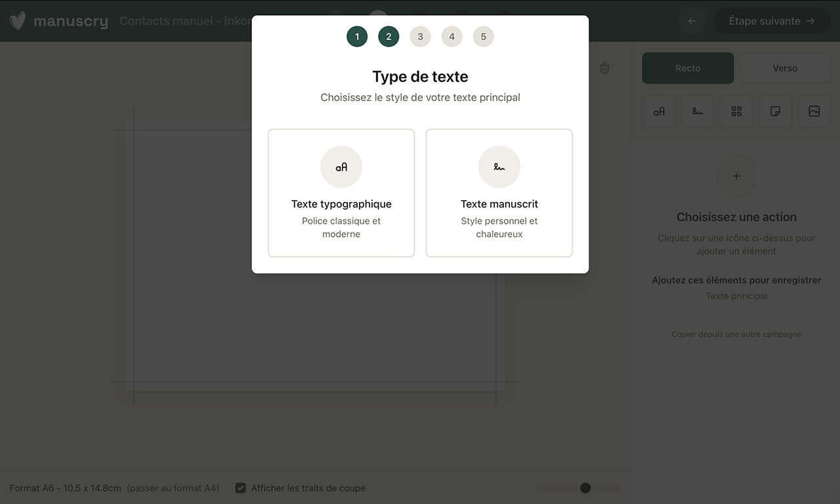Toggle Afficher les traits de coupe checkbox
This screenshot has width=840, height=504.
(x=241, y=488)
